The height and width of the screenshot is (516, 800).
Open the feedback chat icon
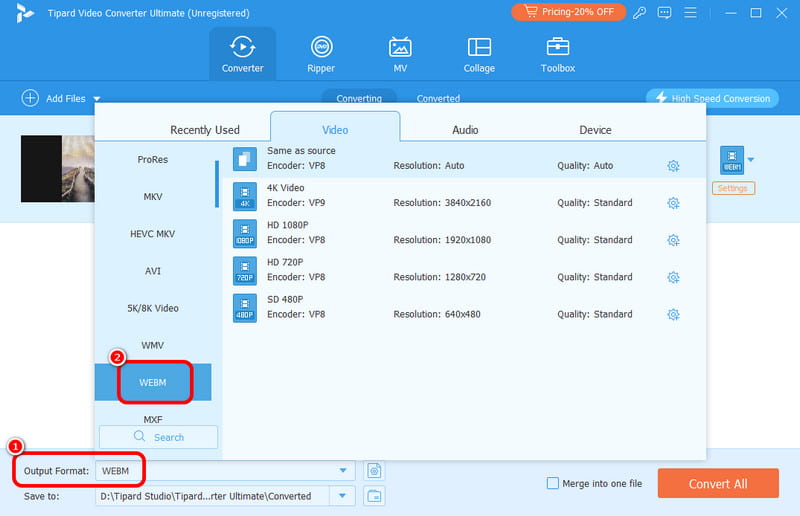pos(664,12)
